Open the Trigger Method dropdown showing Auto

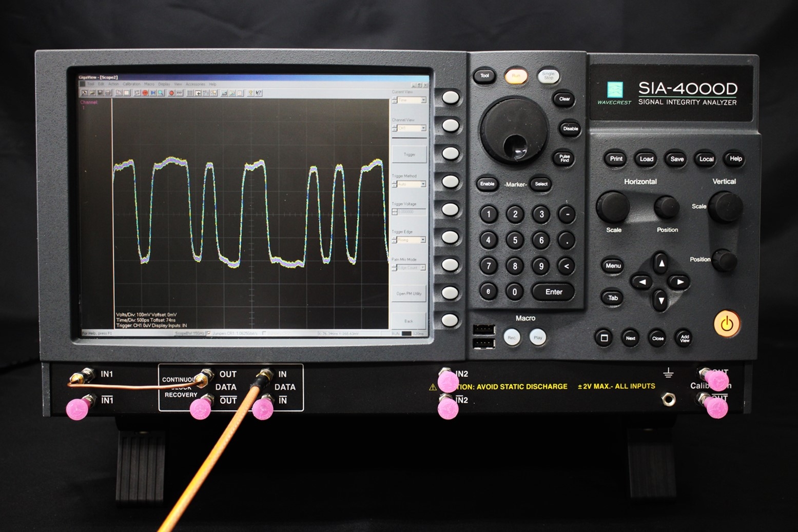412,184
